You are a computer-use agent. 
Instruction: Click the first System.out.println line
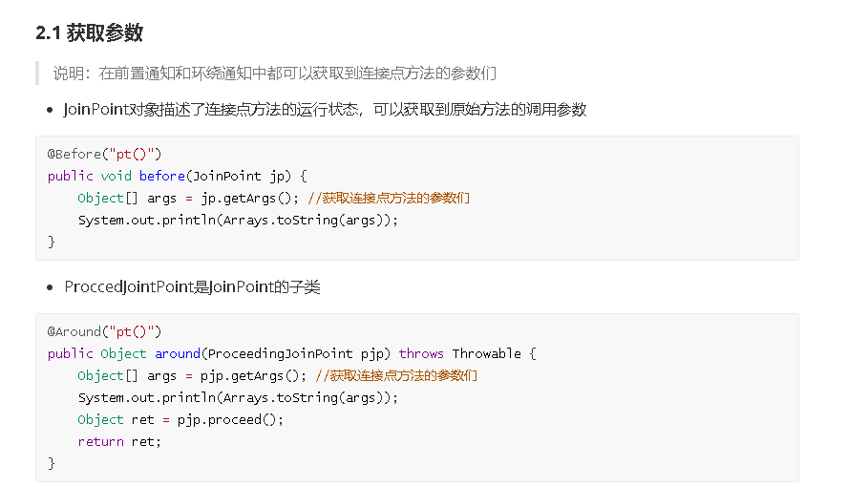(x=238, y=221)
